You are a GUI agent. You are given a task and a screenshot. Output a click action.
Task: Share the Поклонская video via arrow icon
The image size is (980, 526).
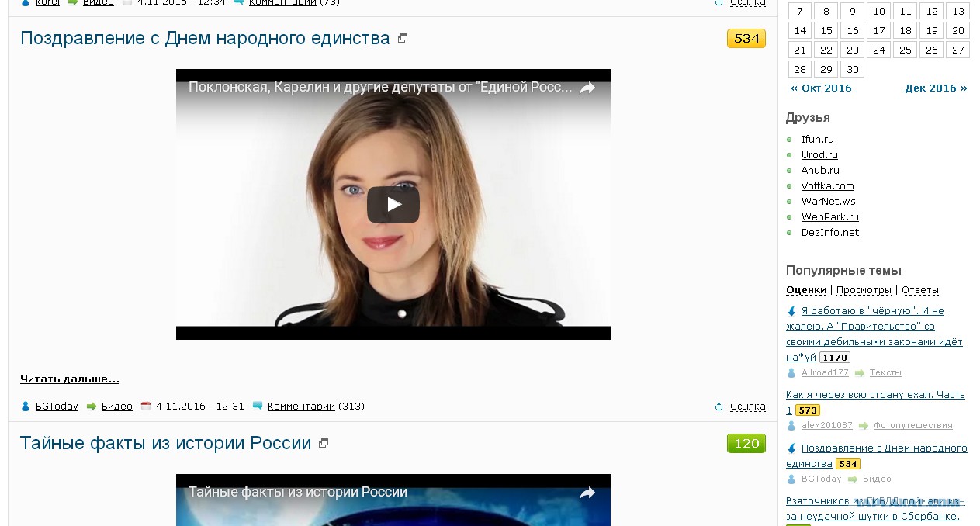pos(587,88)
